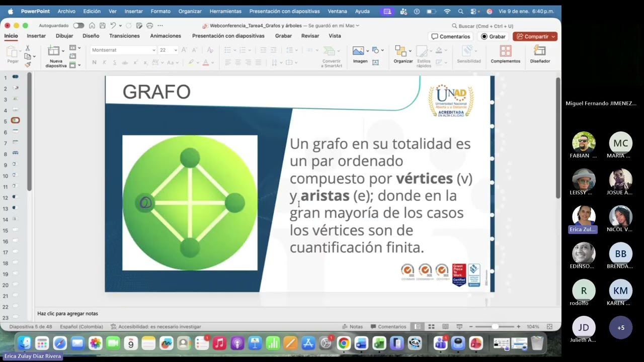The width and height of the screenshot is (644, 362).
Task: Toggle Bold (N) formatting
Action: click(94, 62)
